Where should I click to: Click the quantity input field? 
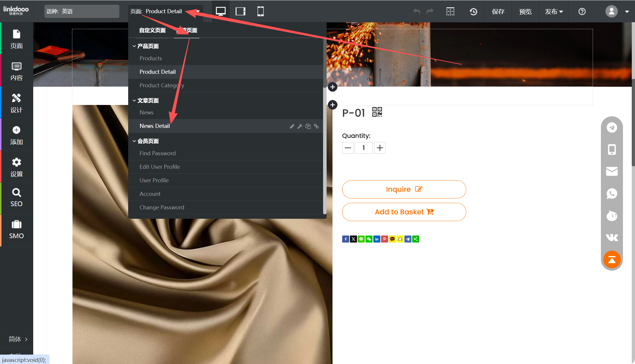[364, 148]
